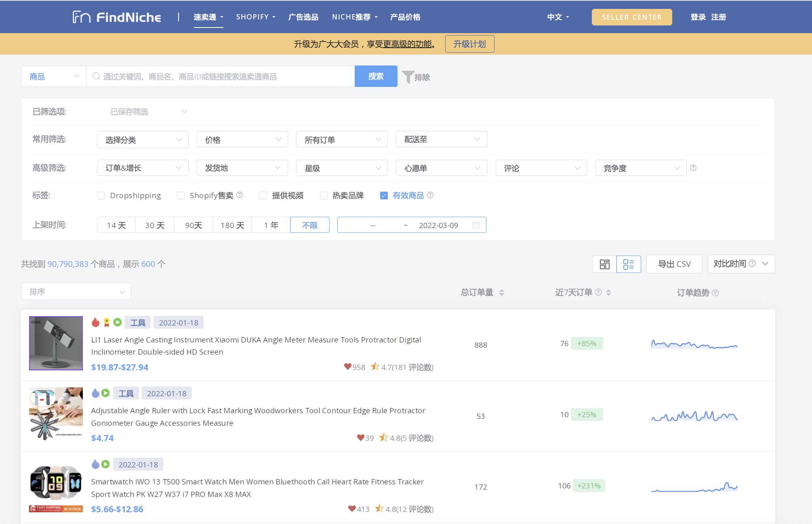Open the SHOPIFY navigation menu
The height and width of the screenshot is (524, 812).
[x=255, y=17]
